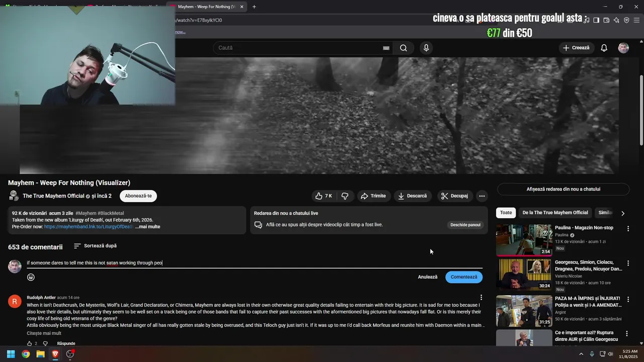
Task: Open options for Georgescu, Simion, Ciolacu video
Action: click(x=628, y=263)
